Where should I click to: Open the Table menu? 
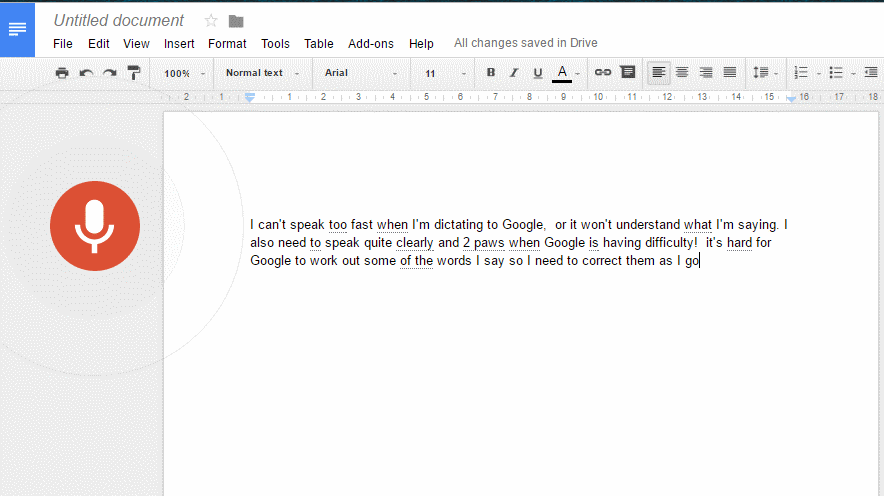pos(319,43)
